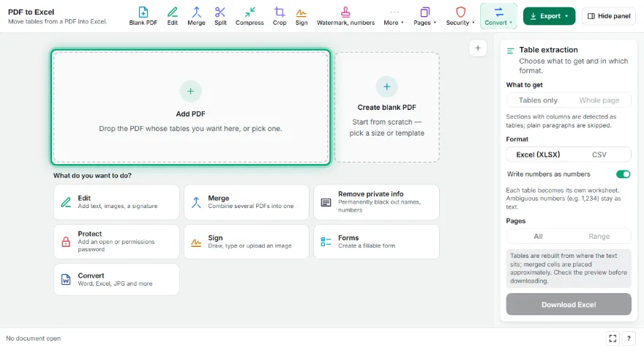
Task: Choose CSV format
Action: tap(599, 155)
